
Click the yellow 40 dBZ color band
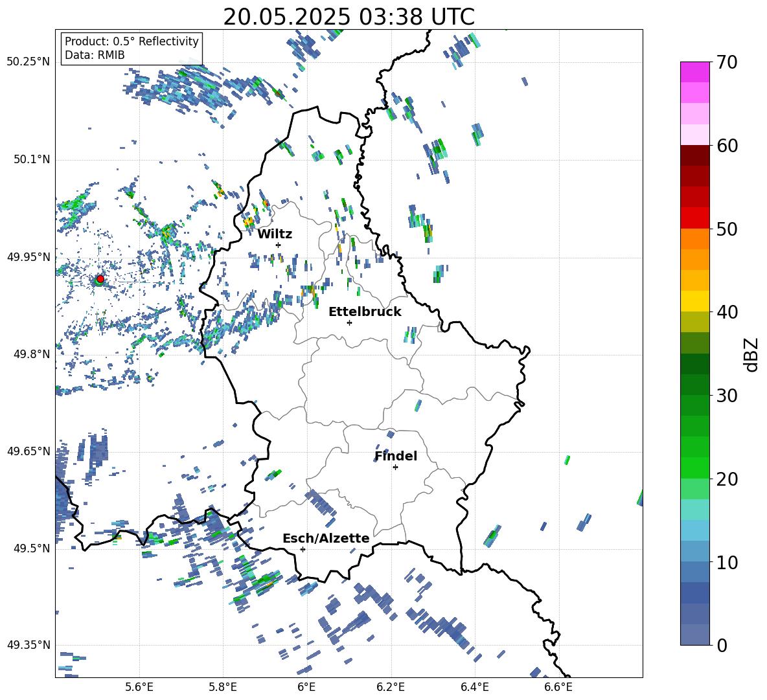coord(694,301)
